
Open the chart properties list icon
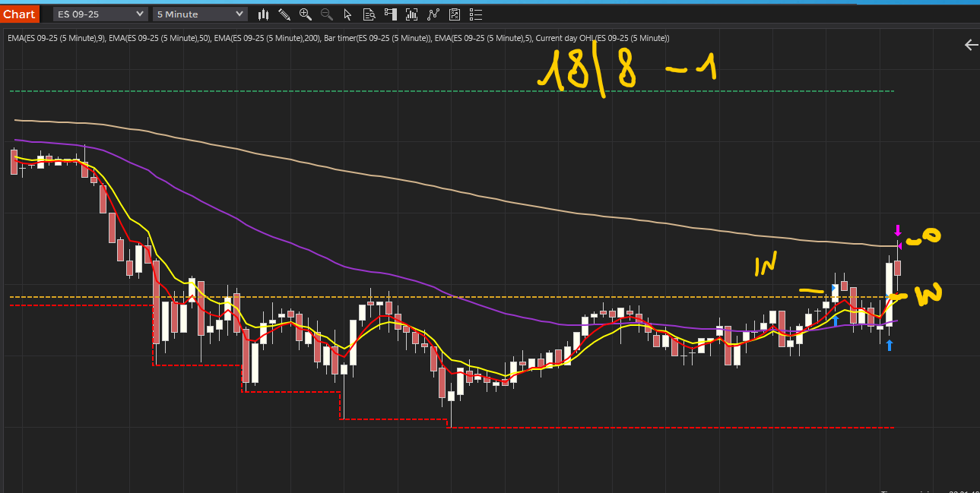point(476,14)
